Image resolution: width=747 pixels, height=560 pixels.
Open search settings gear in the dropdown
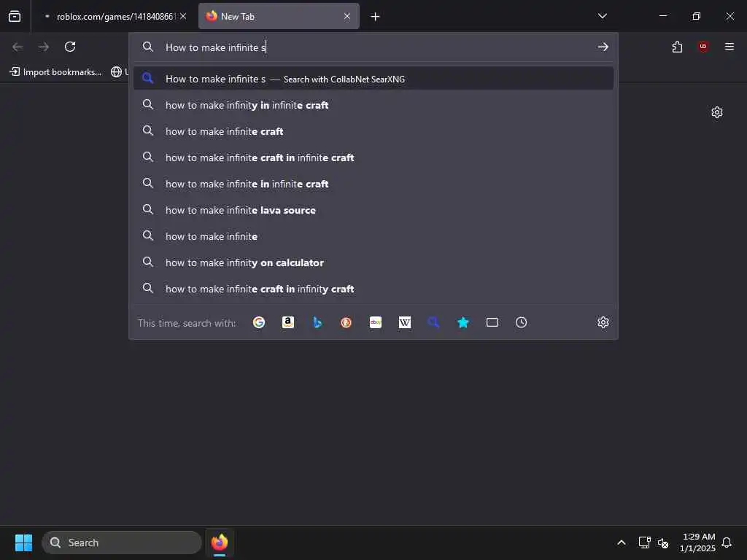[603, 322]
